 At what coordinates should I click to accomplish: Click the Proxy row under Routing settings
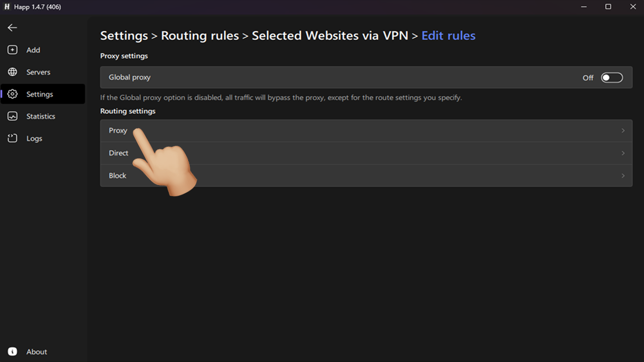366,130
